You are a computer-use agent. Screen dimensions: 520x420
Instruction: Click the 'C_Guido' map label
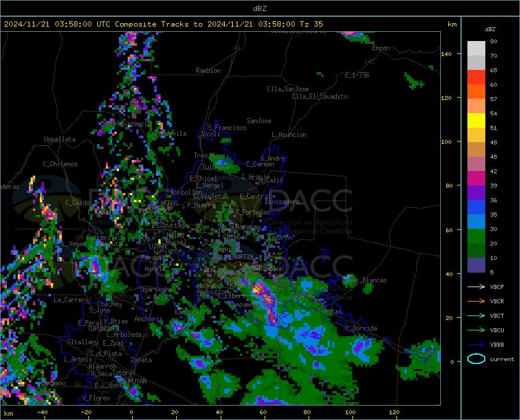pyautogui.click(x=77, y=203)
